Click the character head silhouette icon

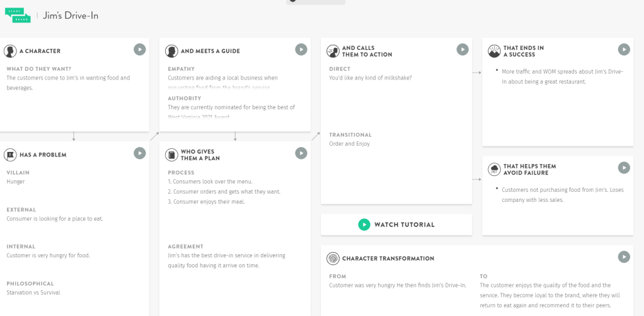pyautogui.click(x=10, y=51)
